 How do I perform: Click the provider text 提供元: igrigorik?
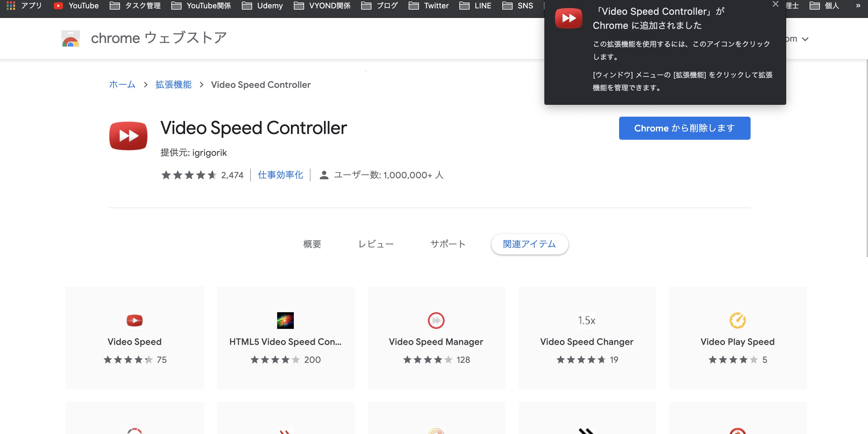coord(193,153)
